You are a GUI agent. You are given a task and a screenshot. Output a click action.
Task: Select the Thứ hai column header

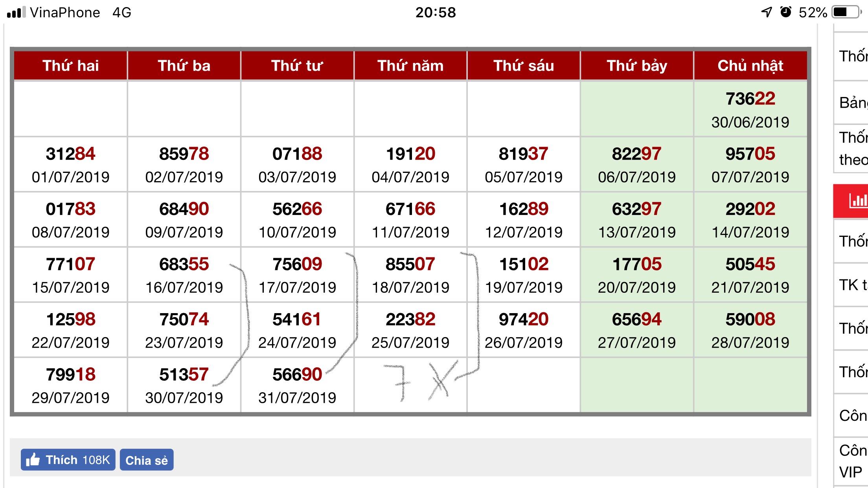pos(71,66)
